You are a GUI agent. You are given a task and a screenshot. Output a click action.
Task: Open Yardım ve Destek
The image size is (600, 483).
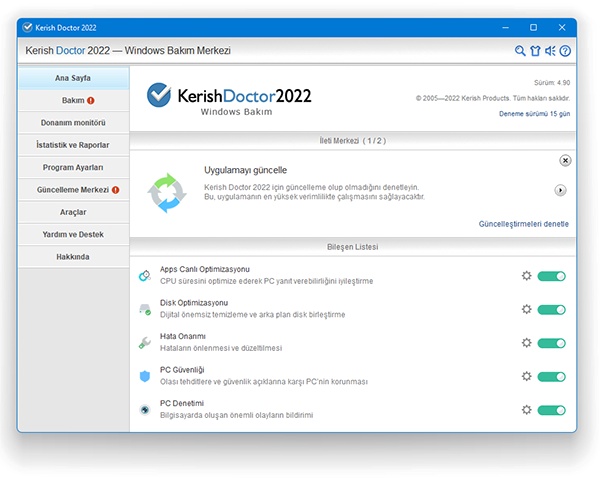coord(73,234)
